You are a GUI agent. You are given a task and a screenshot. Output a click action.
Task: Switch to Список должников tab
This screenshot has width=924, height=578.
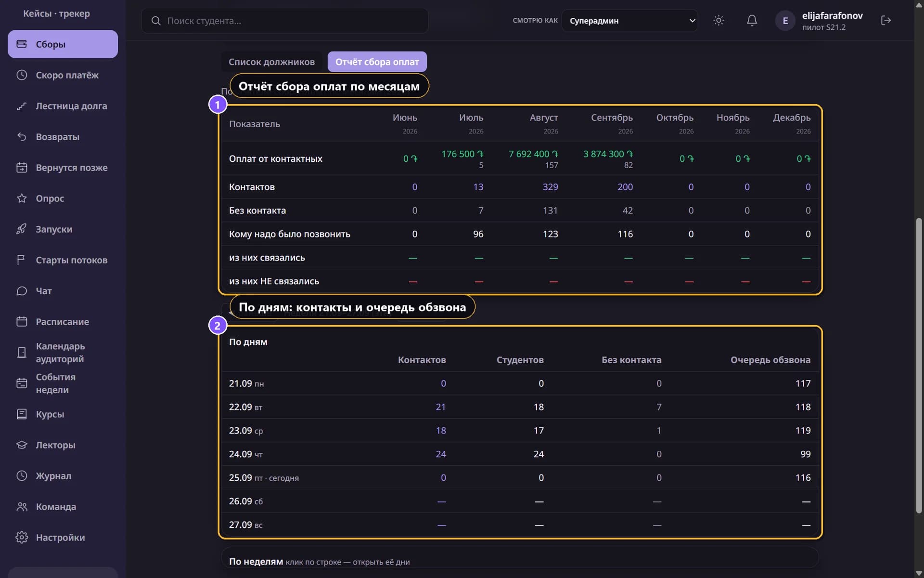point(271,62)
